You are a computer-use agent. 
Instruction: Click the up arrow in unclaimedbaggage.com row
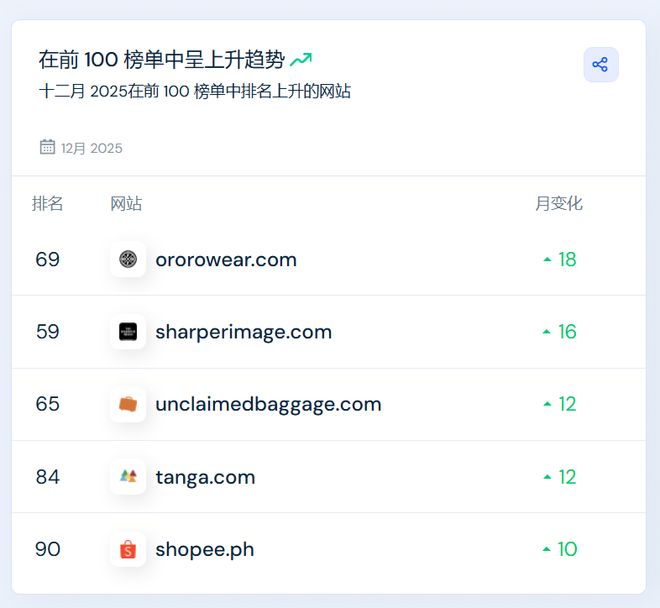pyautogui.click(x=547, y=404)
